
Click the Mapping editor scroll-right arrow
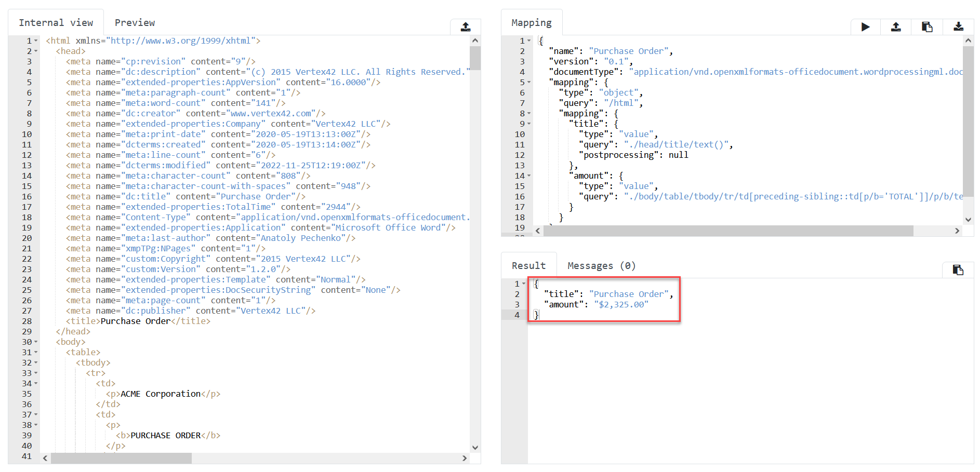point(957,231)
